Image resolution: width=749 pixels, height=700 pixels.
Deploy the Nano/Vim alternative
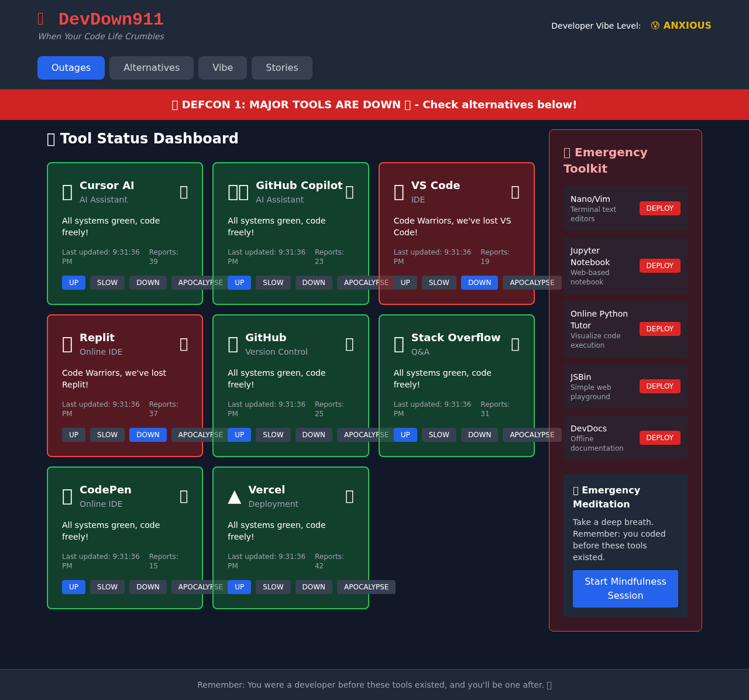click(660, 208)
